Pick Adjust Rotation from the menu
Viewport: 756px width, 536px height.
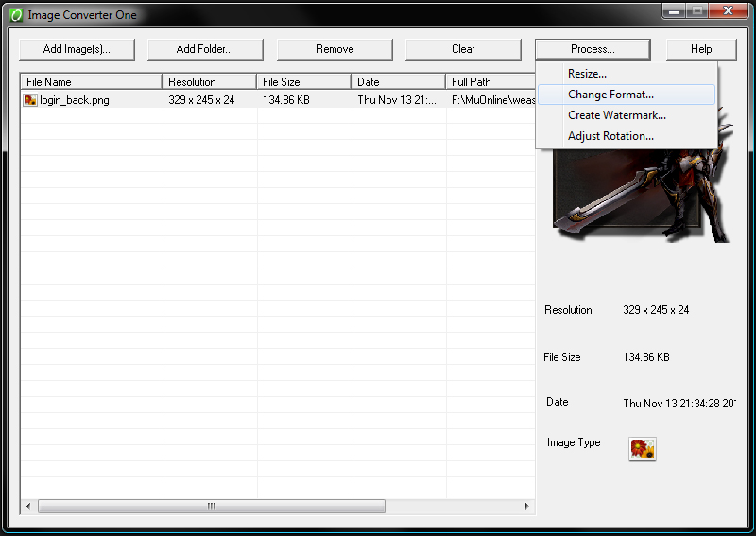610,136
